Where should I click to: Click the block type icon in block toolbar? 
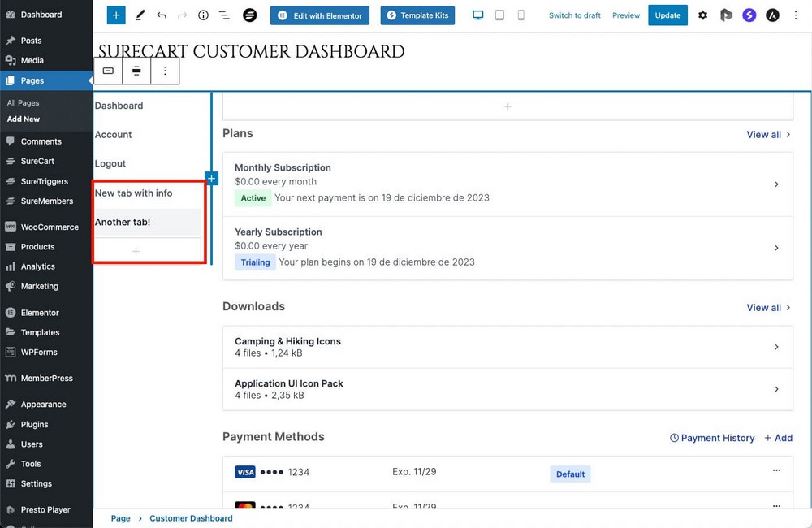[x=108, y=71]
